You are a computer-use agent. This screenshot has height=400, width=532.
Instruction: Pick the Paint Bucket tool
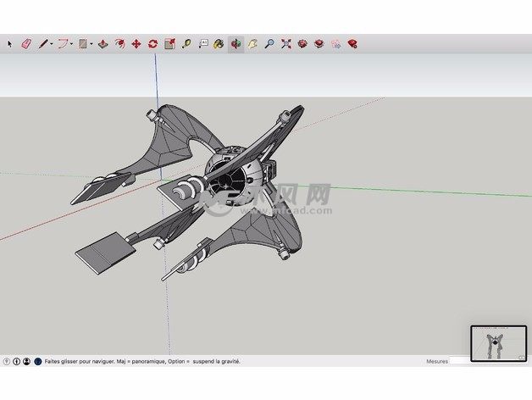(219, 43)
